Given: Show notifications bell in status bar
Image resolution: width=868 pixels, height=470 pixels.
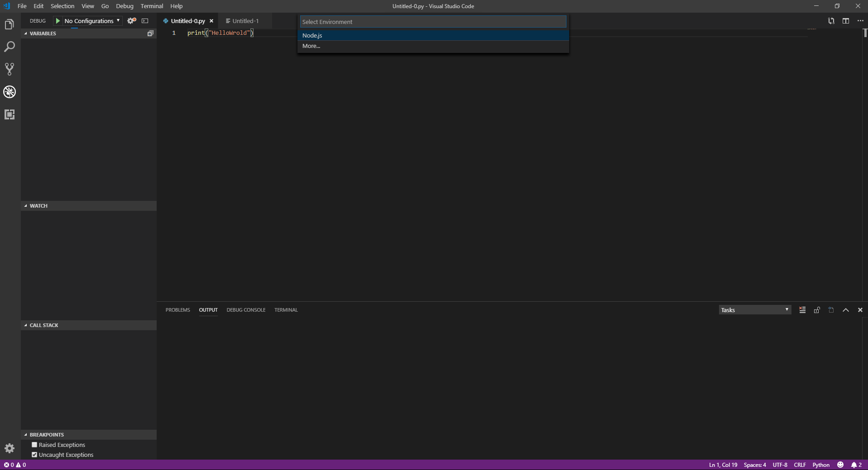Looking at the screenshot, I should [856, 465].
